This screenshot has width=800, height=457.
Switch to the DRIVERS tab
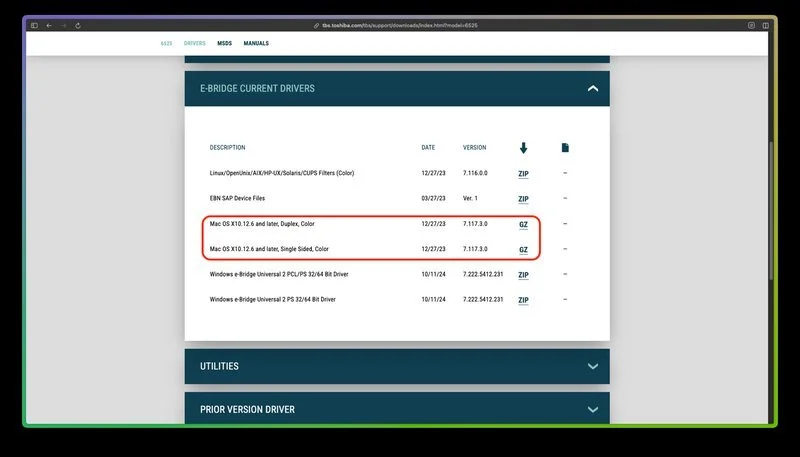tap(194, 43)
